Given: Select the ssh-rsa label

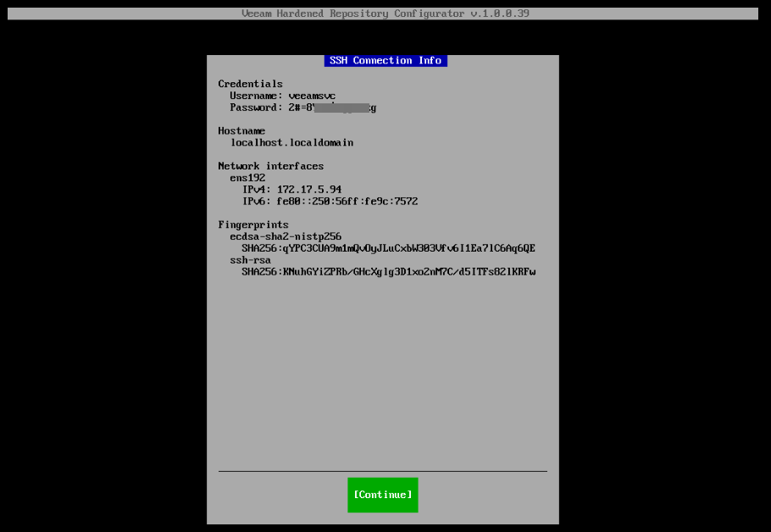Looking at the screenshot, I should 250,260.
